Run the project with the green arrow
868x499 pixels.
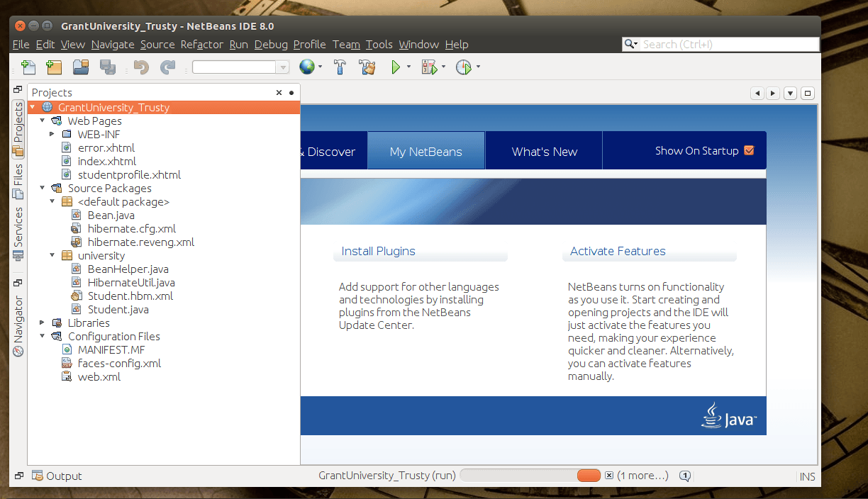click(x=395, y=67)
